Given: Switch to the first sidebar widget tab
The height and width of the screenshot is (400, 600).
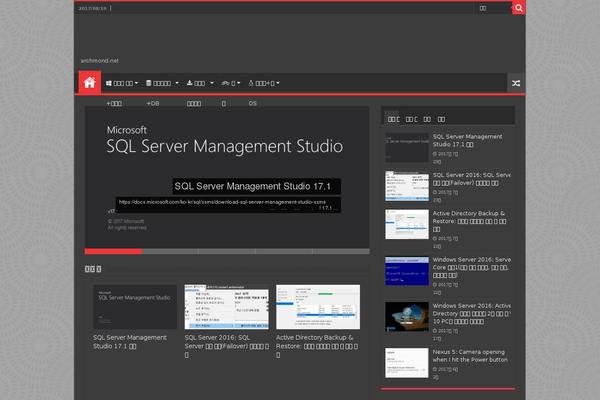Looking at the screenshot, I should click(394, 119).
